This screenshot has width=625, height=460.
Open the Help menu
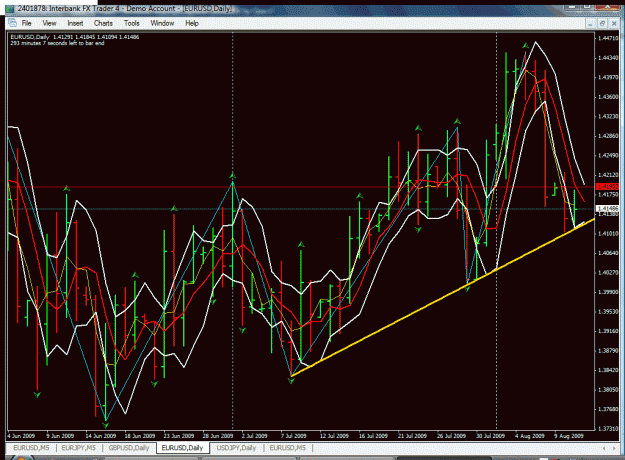(192, 23)
